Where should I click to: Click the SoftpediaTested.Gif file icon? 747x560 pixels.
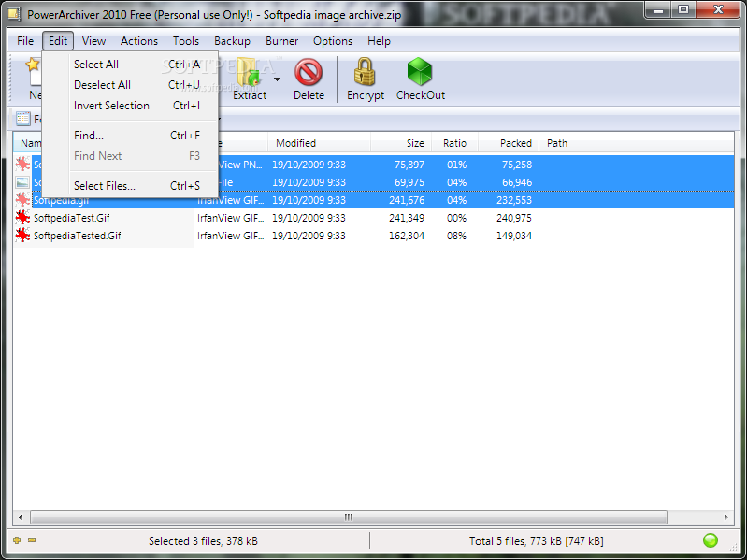(x=22, y=236)
